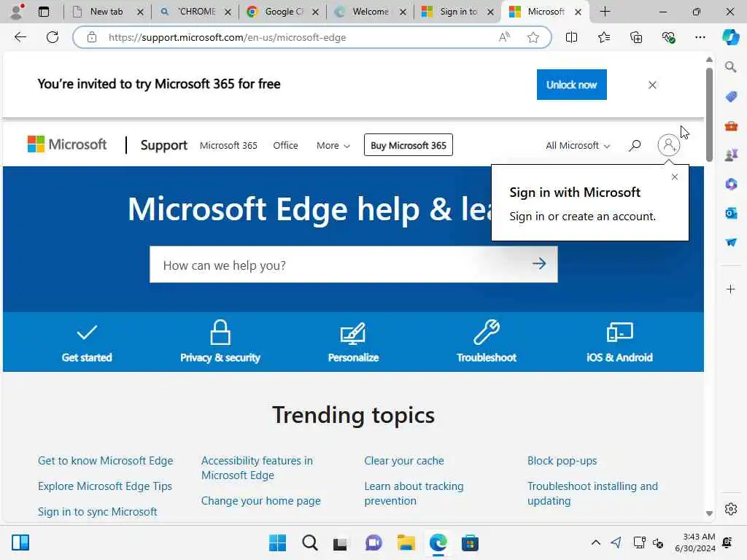Open Change your home page link

[260, 500]
